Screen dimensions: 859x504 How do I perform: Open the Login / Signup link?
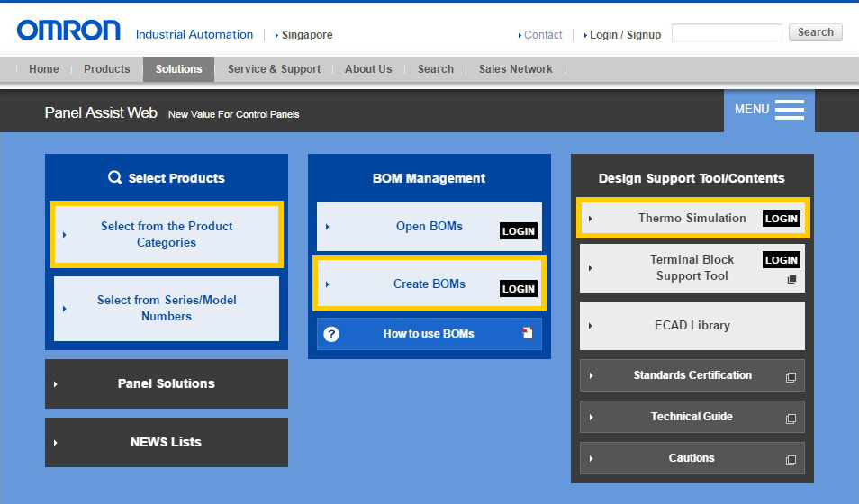pos(624,35)
